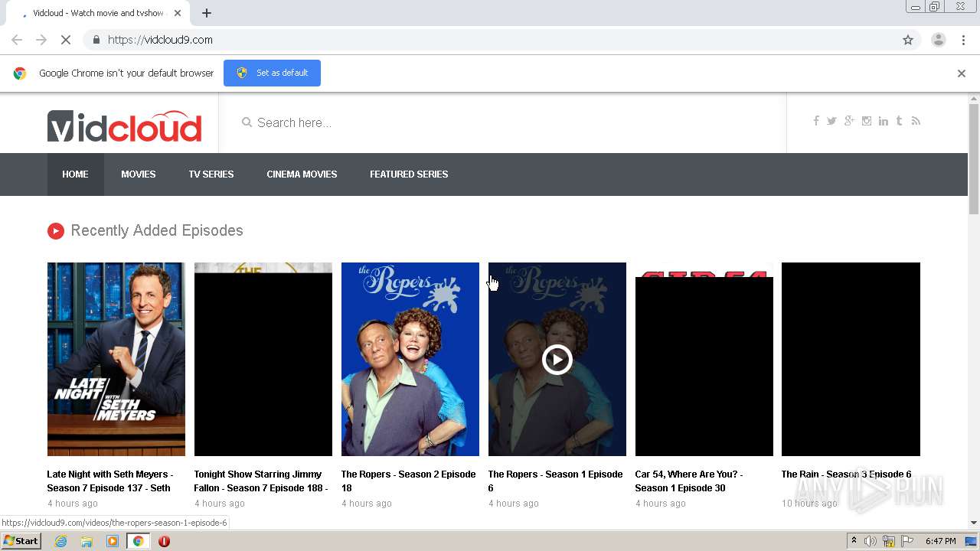Image resolution: width=980 pixels, height=551 pixels.
Task: Click the Start button
Action: (21, 541)
